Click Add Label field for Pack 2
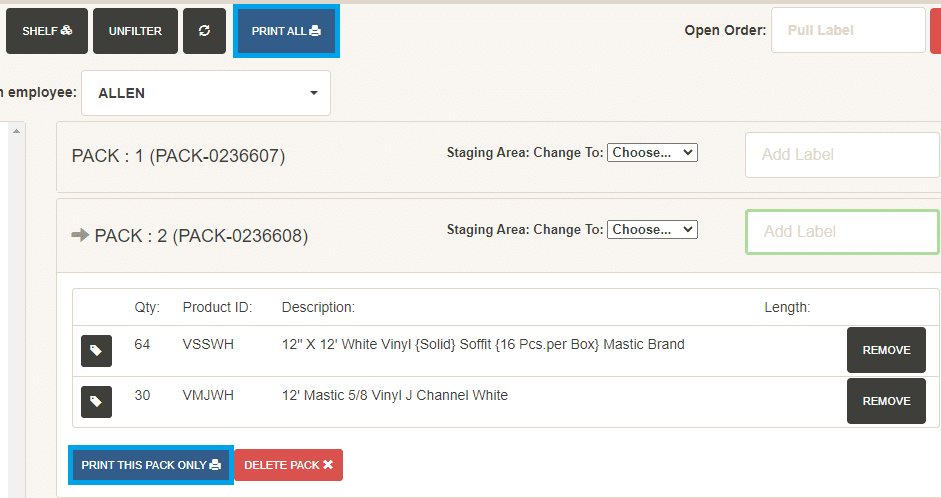This screenshot has width=941, height=498. click(842, 232)
